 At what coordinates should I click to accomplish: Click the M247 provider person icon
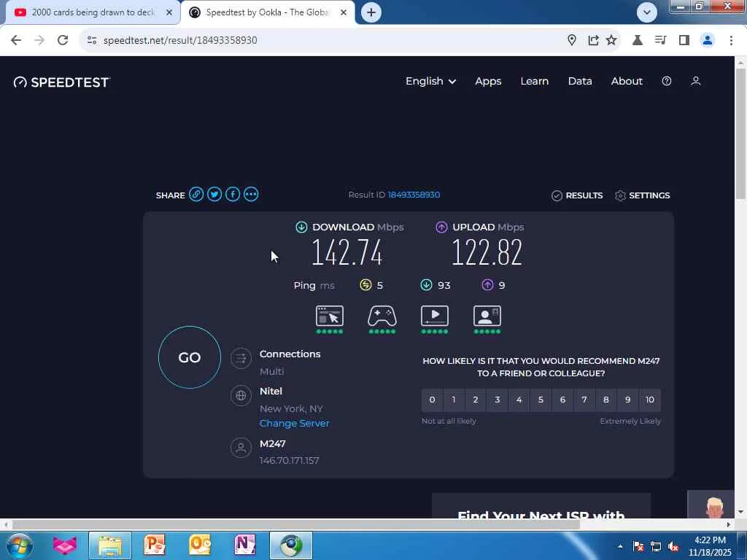(x=241, y=448)
